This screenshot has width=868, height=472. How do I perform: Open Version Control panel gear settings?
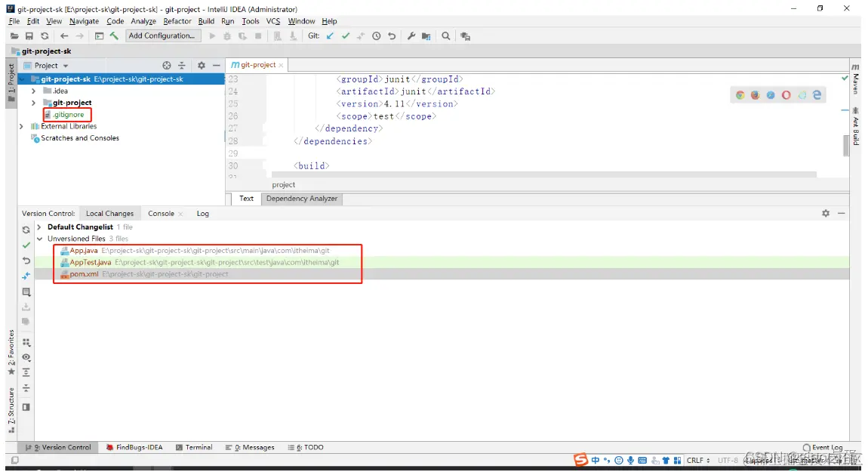(826, 213)
